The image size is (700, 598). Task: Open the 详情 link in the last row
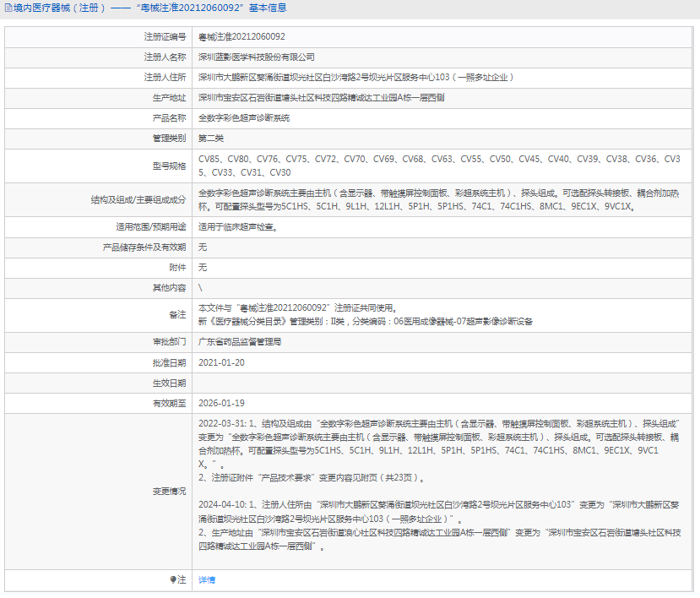click(207, 579)
